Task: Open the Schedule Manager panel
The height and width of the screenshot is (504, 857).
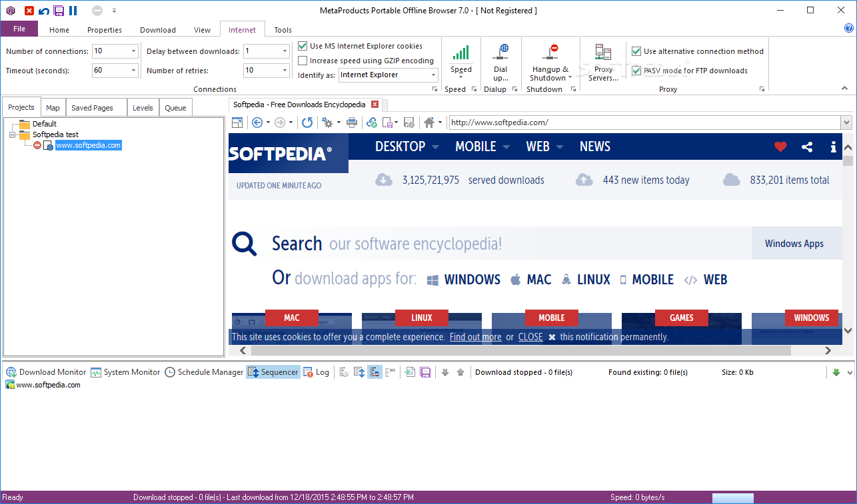Action: (x=205, y=372)
